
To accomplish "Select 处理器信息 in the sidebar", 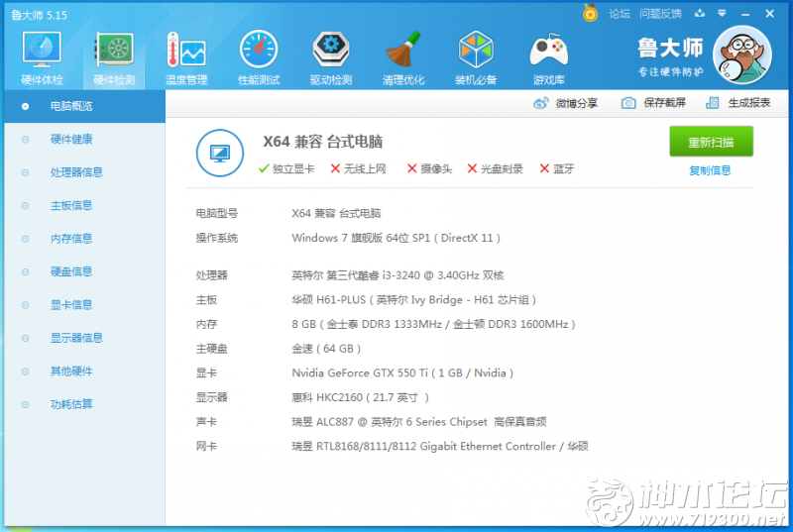I will (x=75, y=172).
